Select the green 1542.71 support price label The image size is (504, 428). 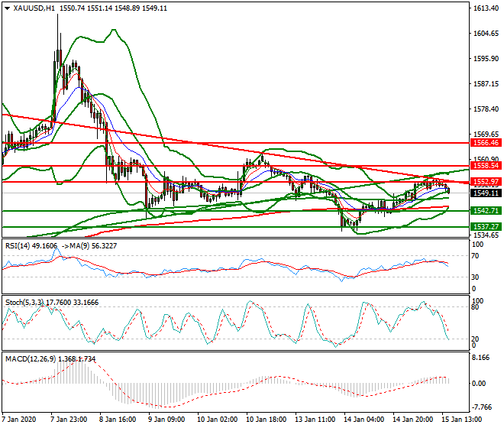coord(486,211)
